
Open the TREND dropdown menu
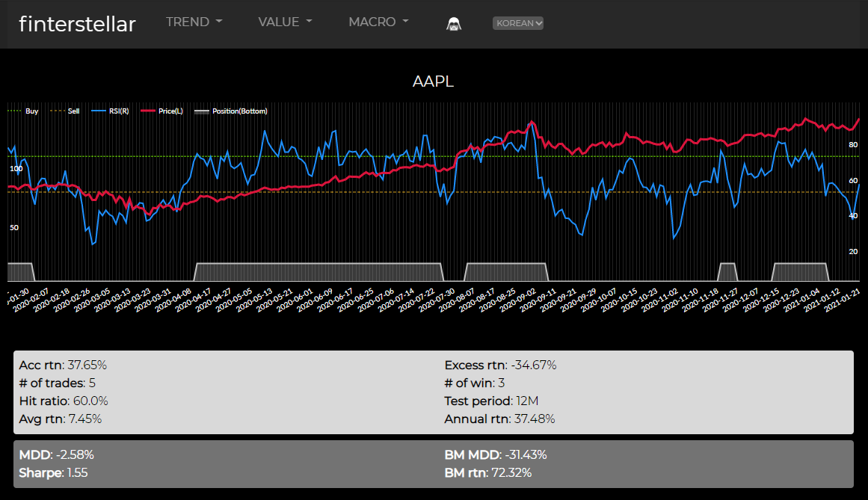click(194, 22)
